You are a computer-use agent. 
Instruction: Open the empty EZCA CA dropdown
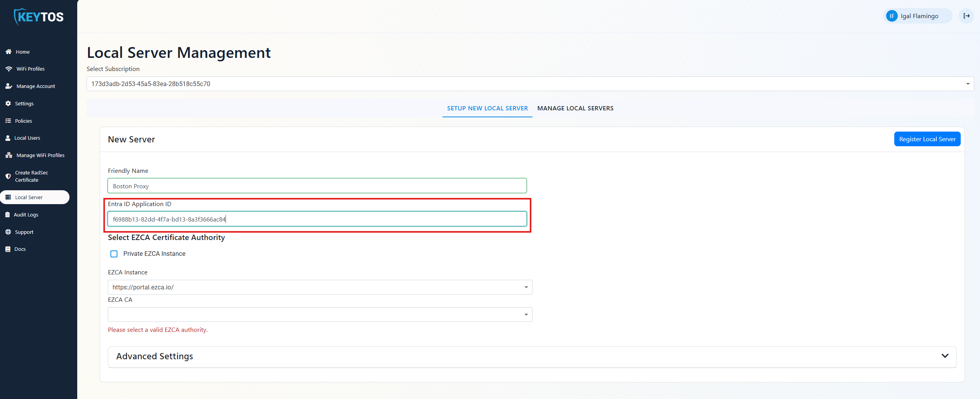[x=320, y=314]
